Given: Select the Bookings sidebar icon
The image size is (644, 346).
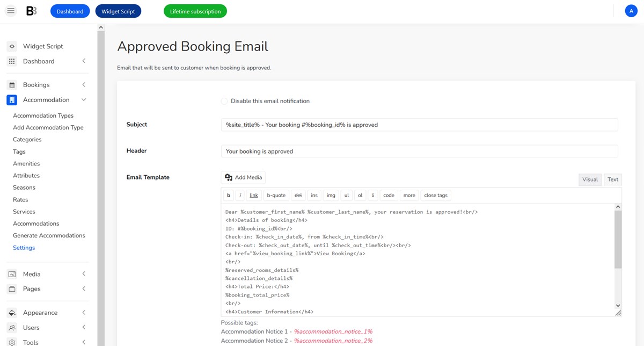Looking at the screenshot, I should (12, 84).
